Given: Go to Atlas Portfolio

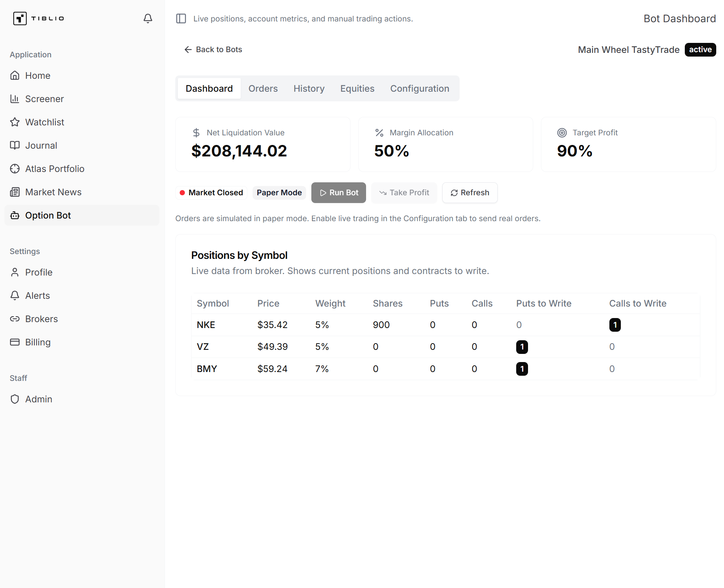Looking at the screenshot, I should pos(55,169).
